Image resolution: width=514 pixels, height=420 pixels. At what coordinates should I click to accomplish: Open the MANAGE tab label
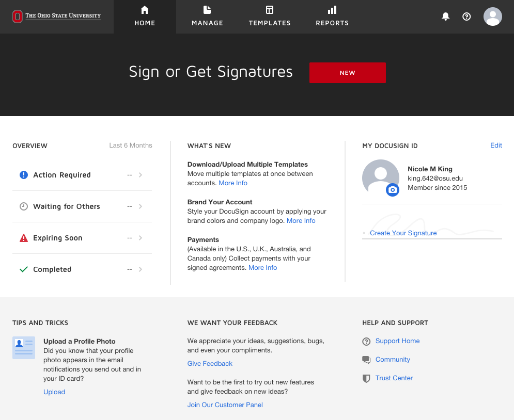coord(207,23)
